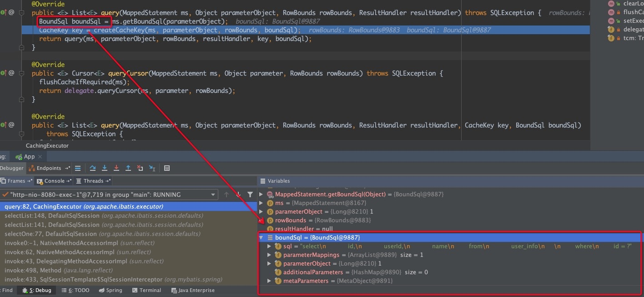Expand the Long@8210 parameterObject field under boundSql
This screenshot has width=644, height=297.
[269, 263]
